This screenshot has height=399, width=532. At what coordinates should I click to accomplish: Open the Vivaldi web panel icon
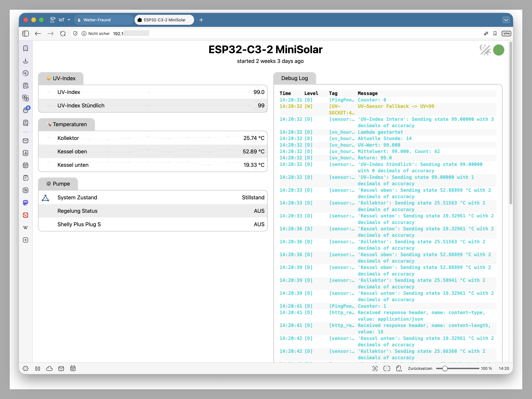[26, 215]
